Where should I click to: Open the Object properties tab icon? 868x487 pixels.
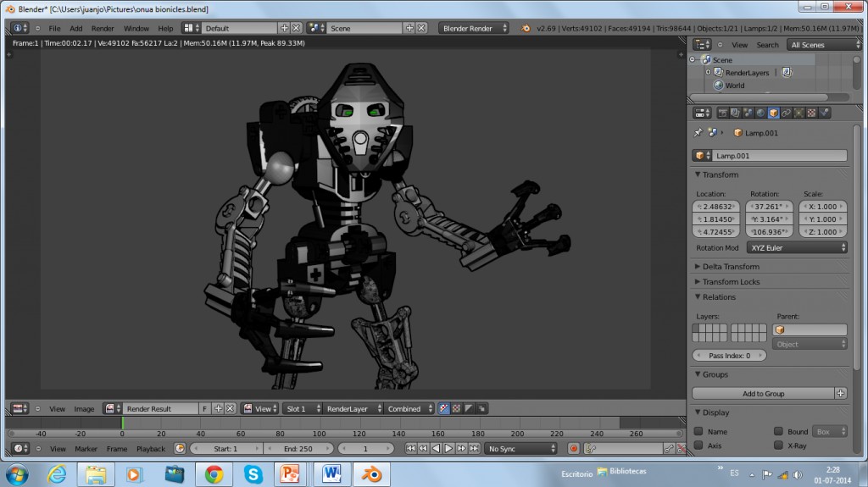tap(773, 113)
